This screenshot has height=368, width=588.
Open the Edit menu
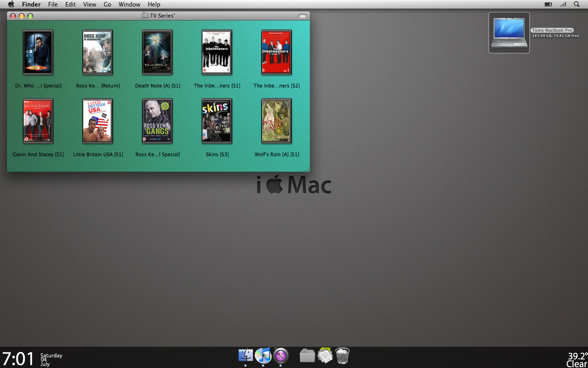pos(71,4)
